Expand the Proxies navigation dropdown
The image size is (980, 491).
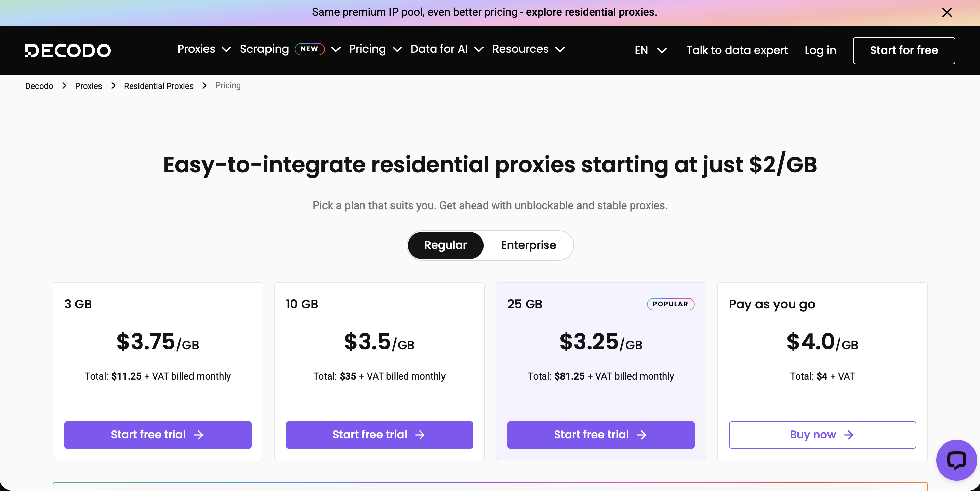pyautogui.click(x=204, y=49)
